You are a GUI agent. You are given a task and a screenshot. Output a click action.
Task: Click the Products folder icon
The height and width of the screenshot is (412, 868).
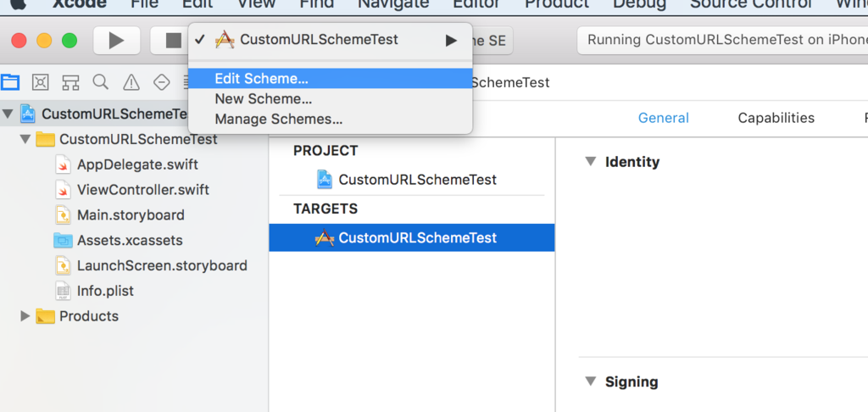tap(46, 316)
